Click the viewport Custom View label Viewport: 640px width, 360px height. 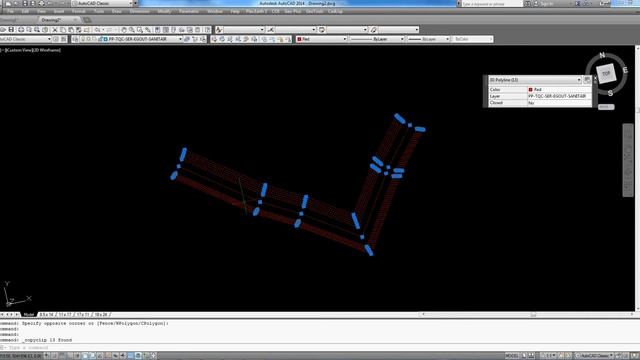click(19, 50)
